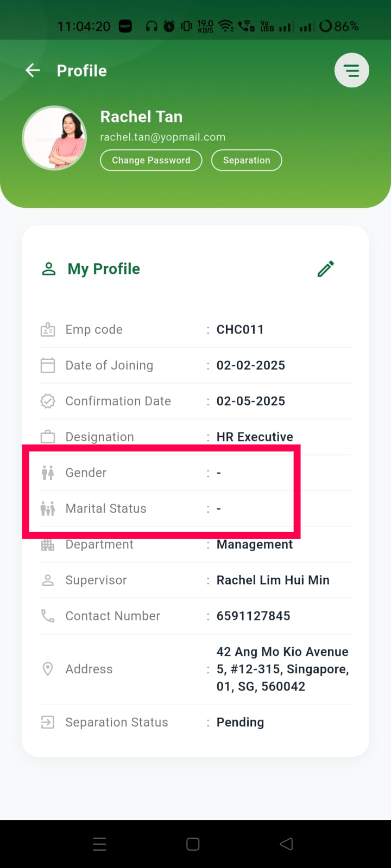This screenshot has height=868, width=391.
Task: Tap the Emp code badge icon
Action: click(48, 329)
